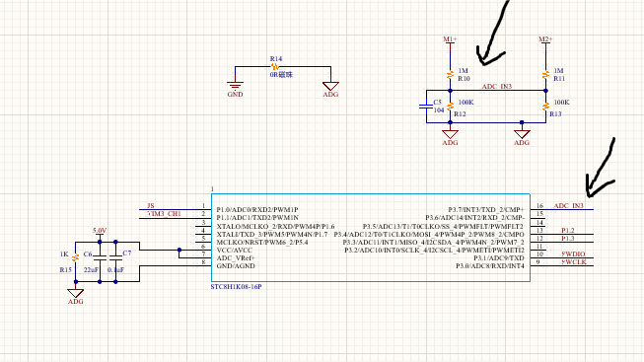The width and height of the screenshot is (644, 362).
Task: Click the ADC_IN3 label above the wire
Action: [x=497, y=86]
